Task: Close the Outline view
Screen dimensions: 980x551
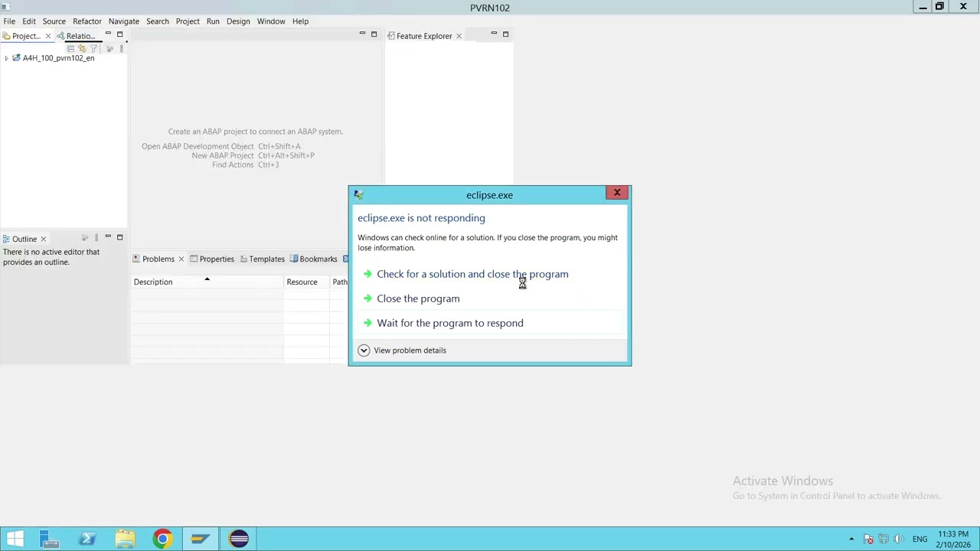Action: pos(43,239)
